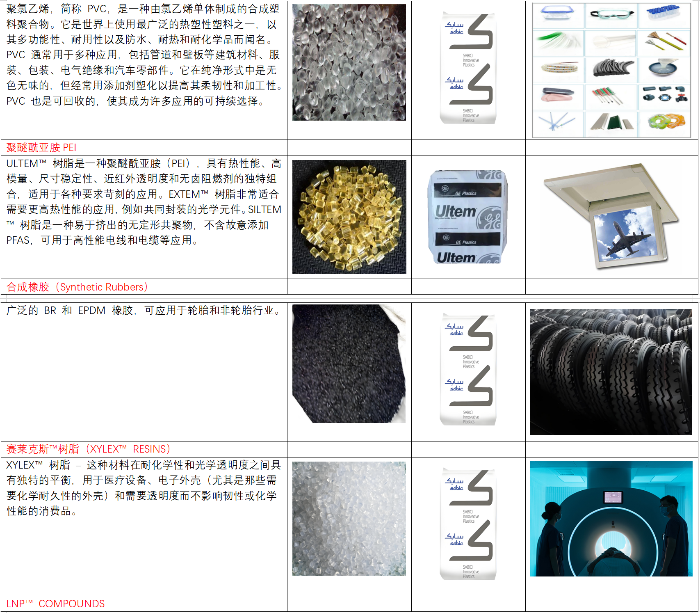
Task: Select the stacked tires photo
Action: [x=611, y=372]
